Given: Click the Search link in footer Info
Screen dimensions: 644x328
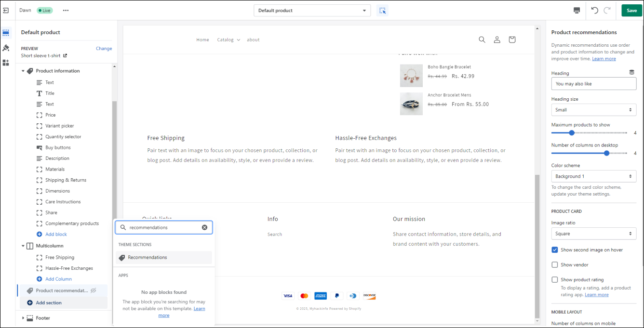Looking at the screenshot, I should [275, 235].
